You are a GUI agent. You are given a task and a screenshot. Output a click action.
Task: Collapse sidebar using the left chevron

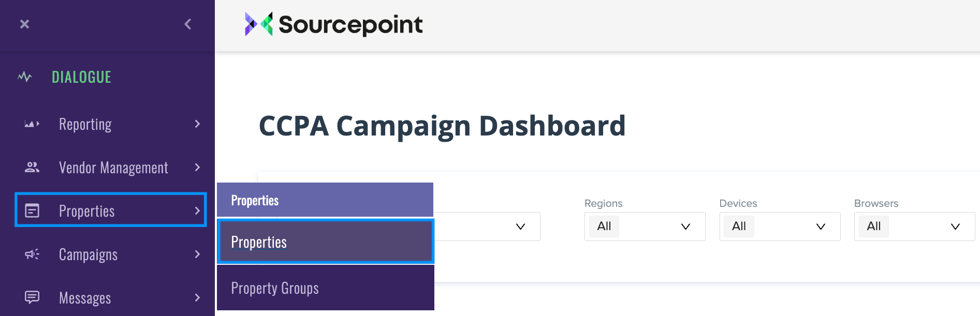pos(188,24)
